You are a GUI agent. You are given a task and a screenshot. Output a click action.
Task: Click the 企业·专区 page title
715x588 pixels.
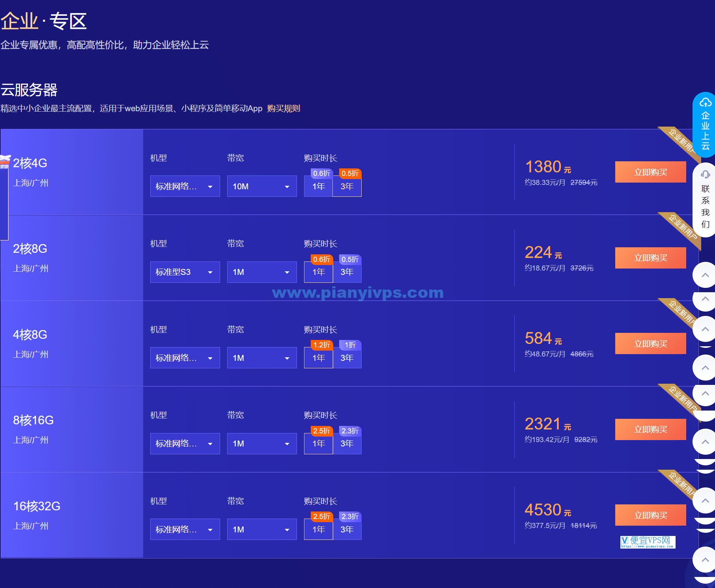(x=43, y=21)
